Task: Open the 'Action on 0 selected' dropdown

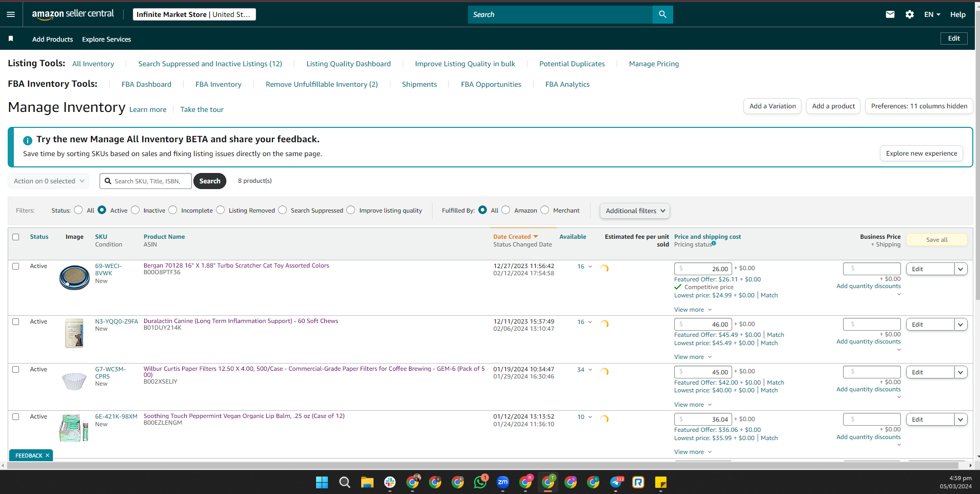Action: [49, 181]
